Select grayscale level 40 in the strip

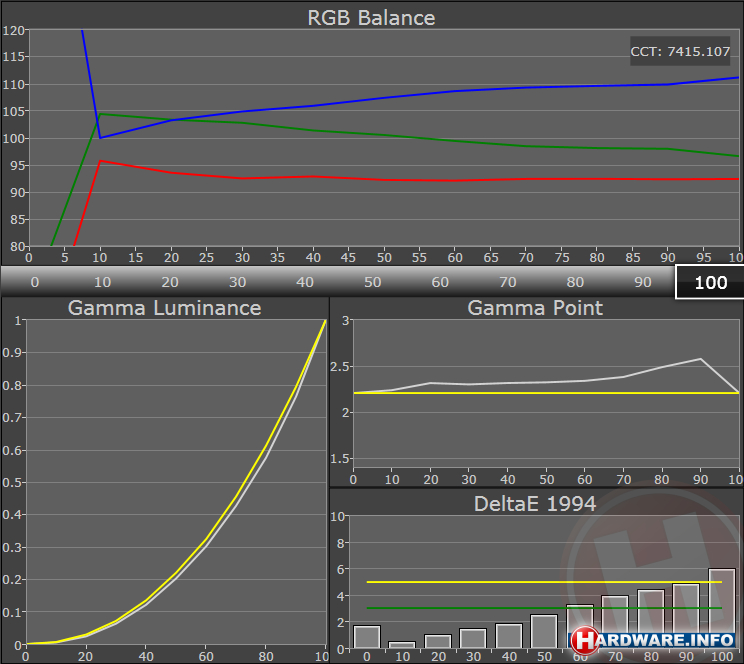[305, 282]
